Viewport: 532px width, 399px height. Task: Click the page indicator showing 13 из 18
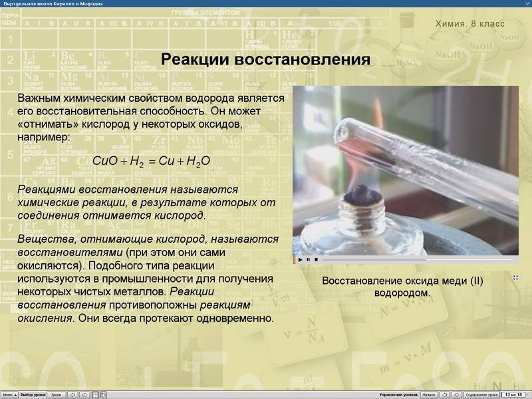tap(513, 394)
